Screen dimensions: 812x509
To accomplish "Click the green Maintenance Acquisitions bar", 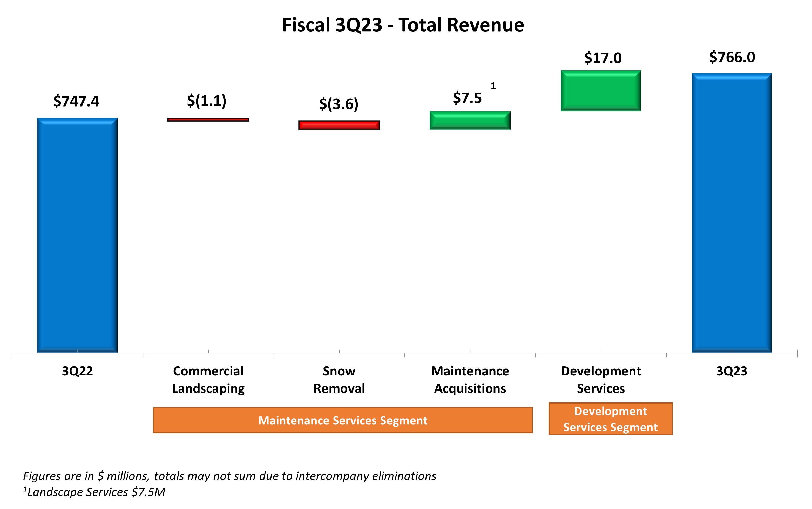I will pyautogui.click(x=470, y=121).
